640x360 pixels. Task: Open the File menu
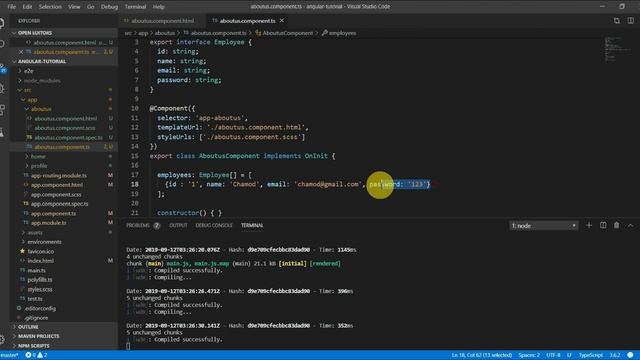click(x=11, y=7)
